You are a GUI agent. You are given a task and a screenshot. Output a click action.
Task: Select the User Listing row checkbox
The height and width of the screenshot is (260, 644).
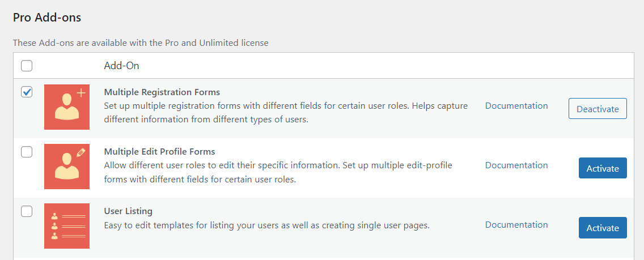click(x=27, y=211)
